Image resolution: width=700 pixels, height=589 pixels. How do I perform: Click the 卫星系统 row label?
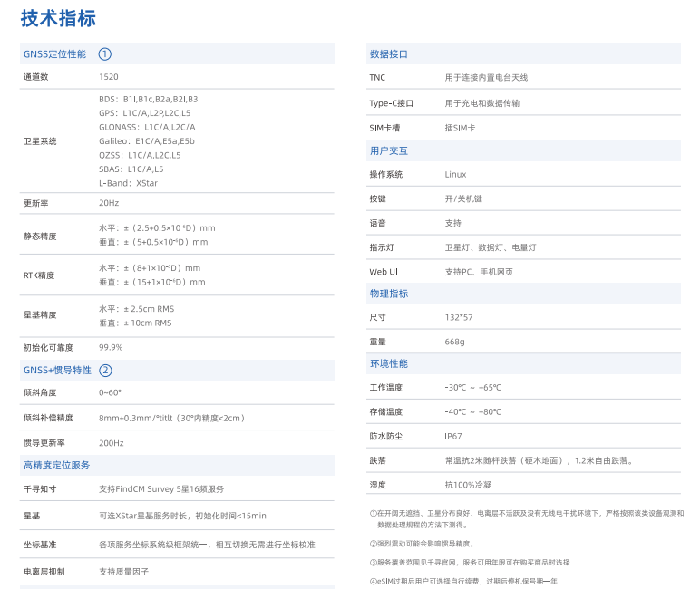[x=40, y=140]
